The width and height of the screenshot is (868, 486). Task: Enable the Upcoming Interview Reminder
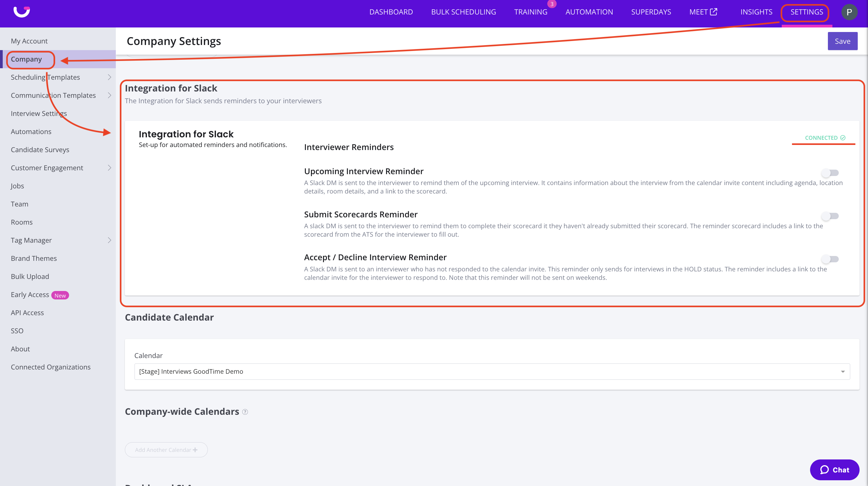pyautogui.click(x=830, y=173)
